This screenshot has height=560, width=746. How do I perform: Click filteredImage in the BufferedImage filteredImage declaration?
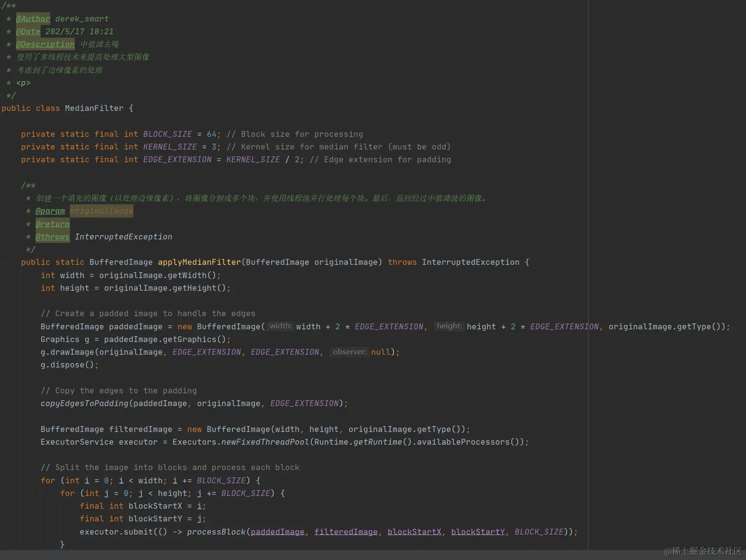141,429
